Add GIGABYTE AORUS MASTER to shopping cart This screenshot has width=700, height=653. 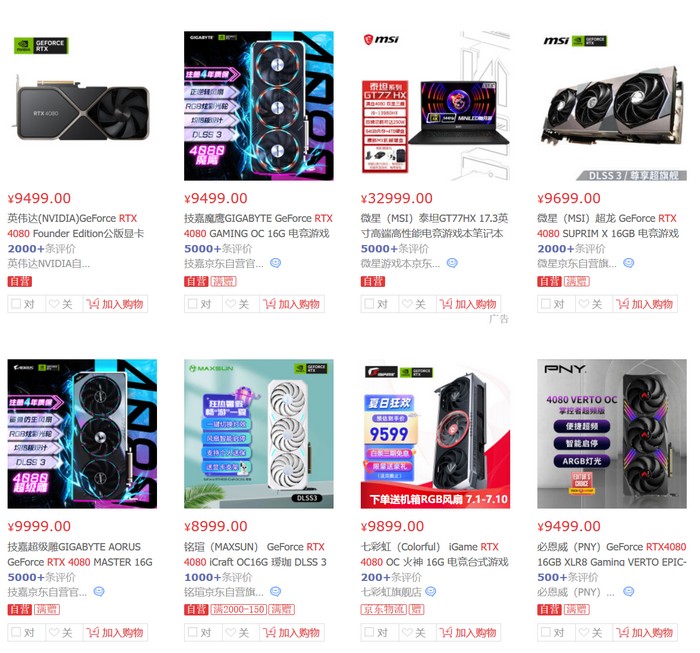click(x=116, y=632)
